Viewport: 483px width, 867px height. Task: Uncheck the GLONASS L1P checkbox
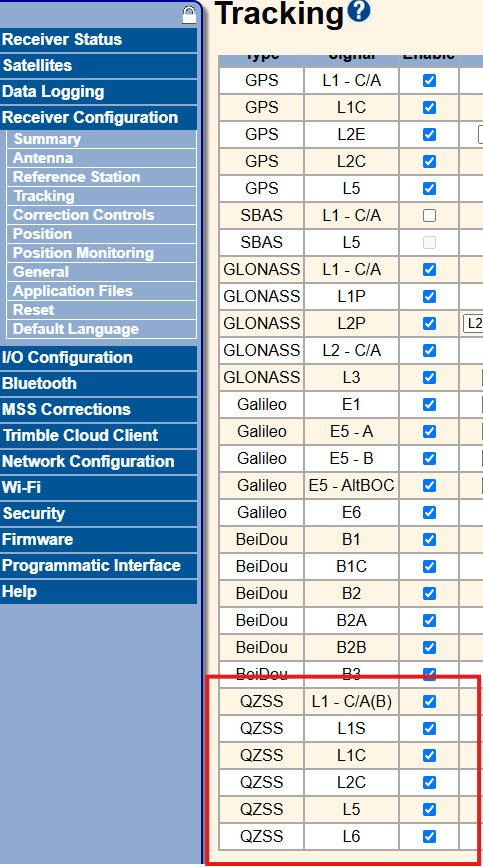click(x=429, y=296)
